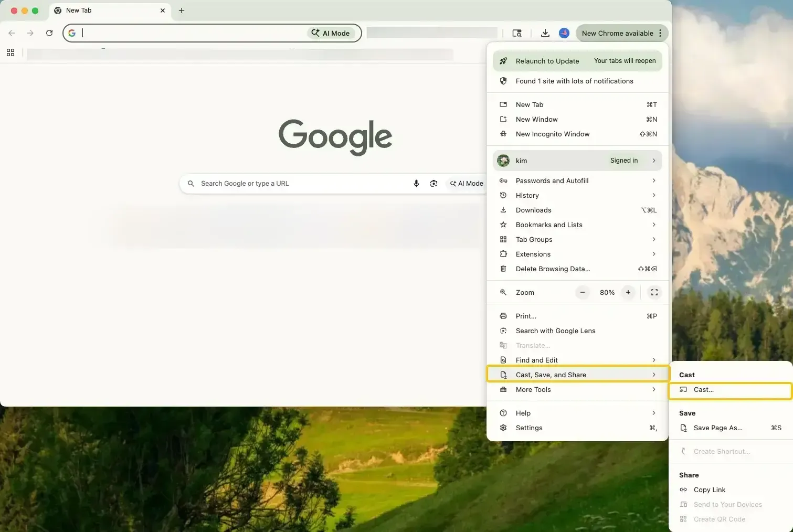Open the downloads icon in toolbar
The width and height of the screenshot is (793, 532).
point(545,33)
